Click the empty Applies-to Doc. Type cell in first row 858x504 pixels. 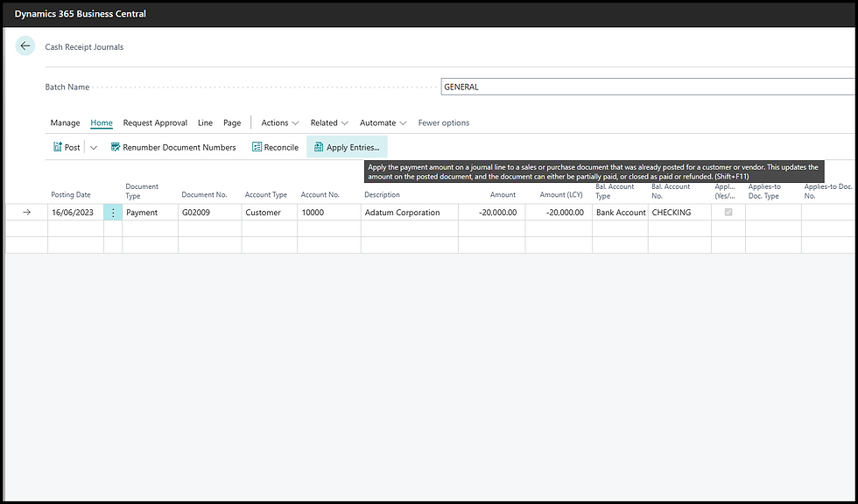[x=773, y=213]
